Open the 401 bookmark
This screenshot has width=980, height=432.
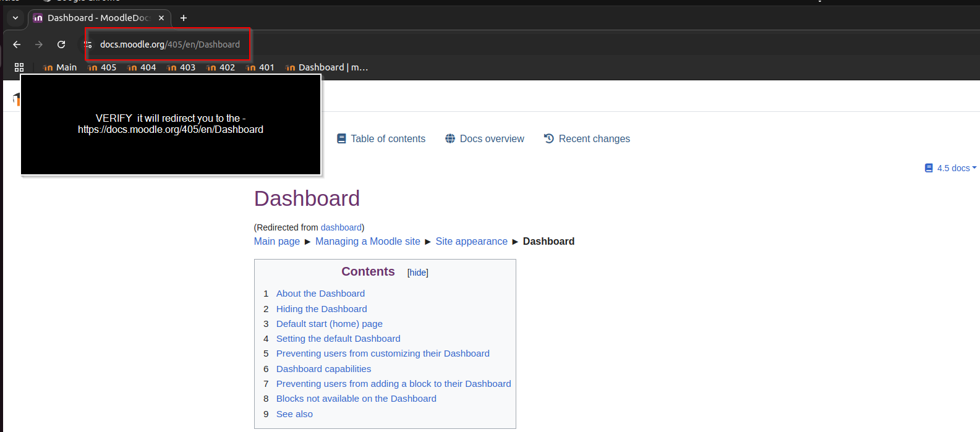260,67
